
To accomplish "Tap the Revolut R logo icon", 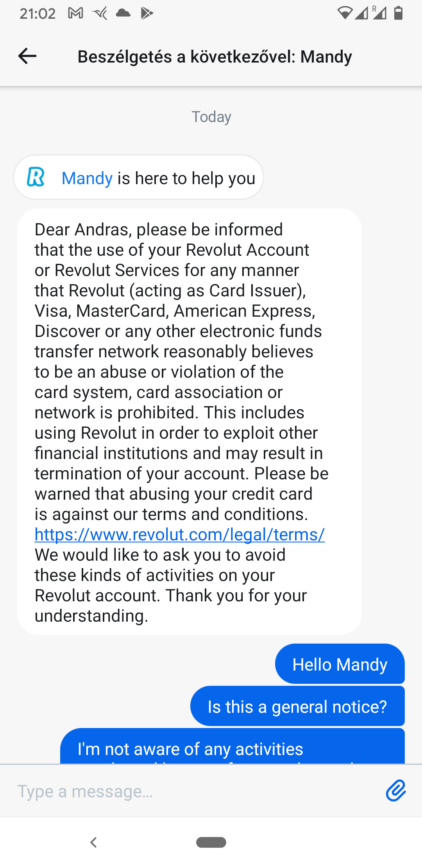I will pyautogui.click(x=36, y=177).
